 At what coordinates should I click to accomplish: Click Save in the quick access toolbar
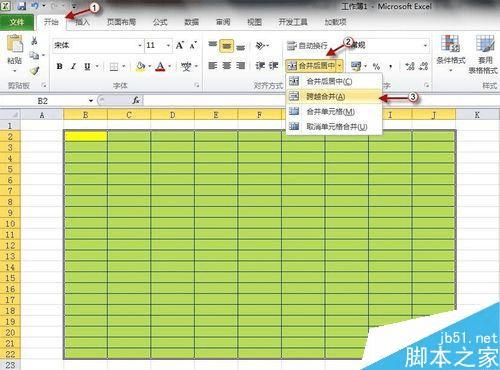pyautogui.click(x=21, y=6)
